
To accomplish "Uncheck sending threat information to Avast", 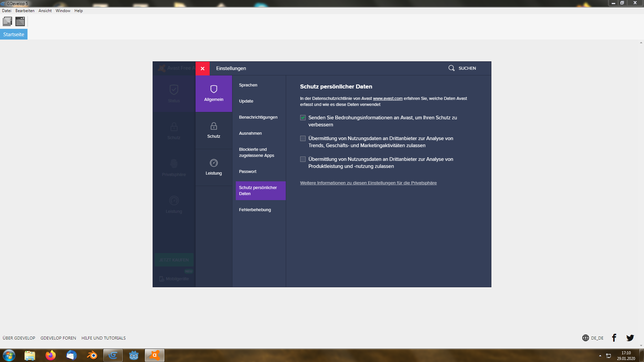I will [303, 118].
